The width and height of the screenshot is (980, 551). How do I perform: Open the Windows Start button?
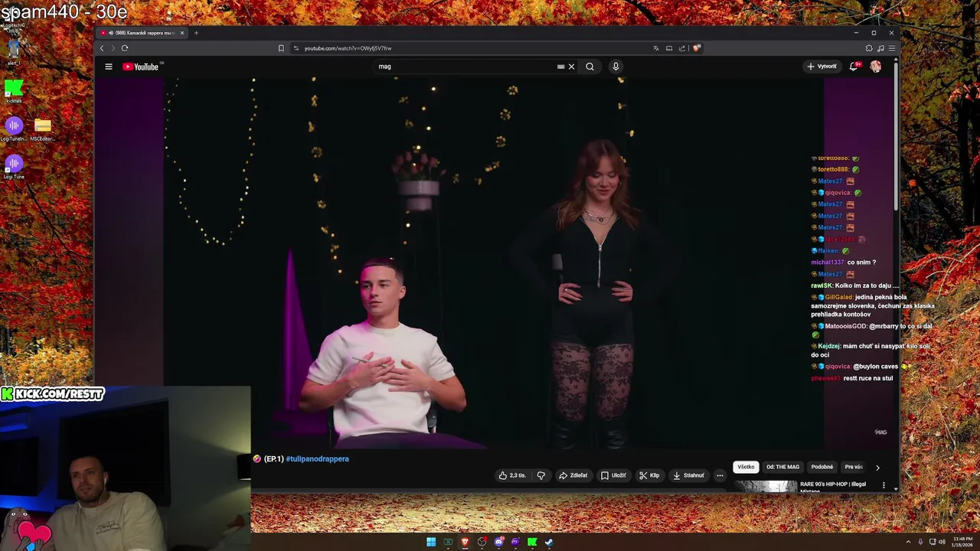tap(431, 542)
